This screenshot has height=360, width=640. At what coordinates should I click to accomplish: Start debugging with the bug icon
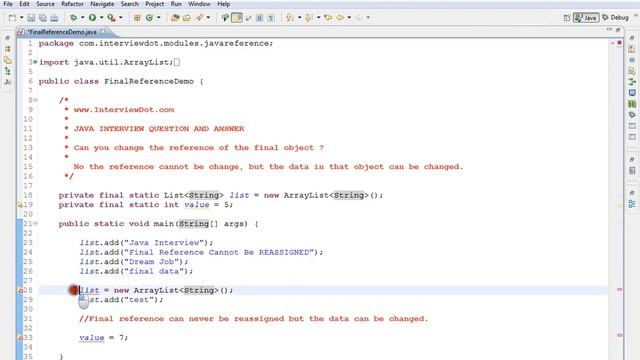(73, 18)
